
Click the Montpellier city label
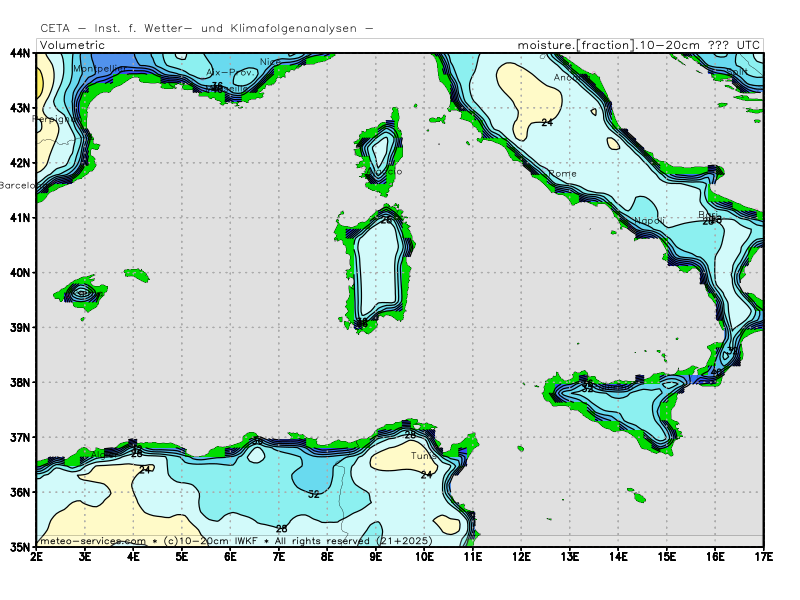click(100, 68)
